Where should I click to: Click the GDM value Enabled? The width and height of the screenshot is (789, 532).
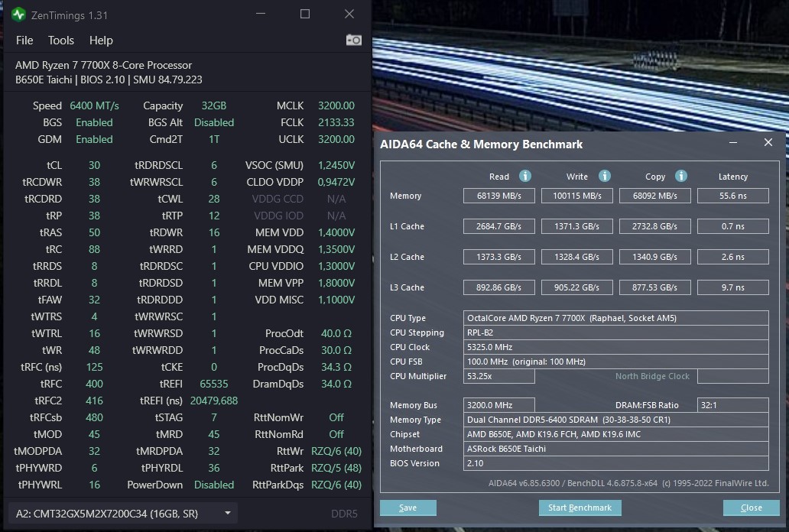pos(94,139)
